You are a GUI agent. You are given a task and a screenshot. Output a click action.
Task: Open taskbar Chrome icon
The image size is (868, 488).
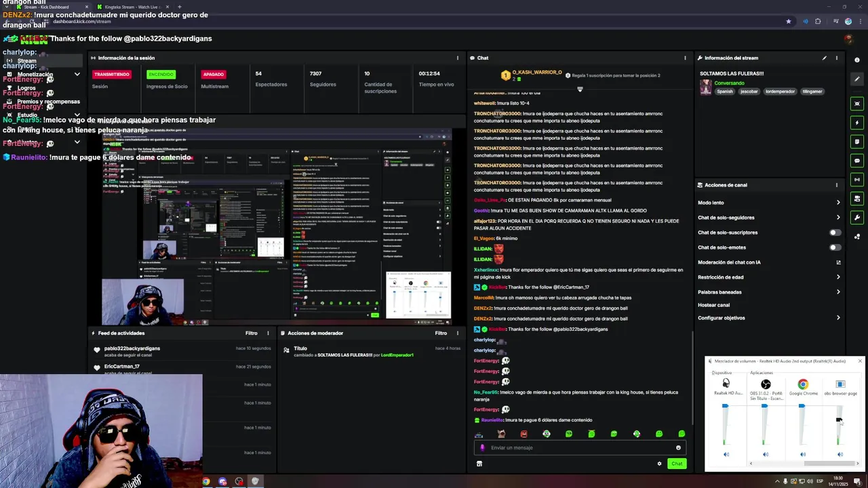point(206,481)
